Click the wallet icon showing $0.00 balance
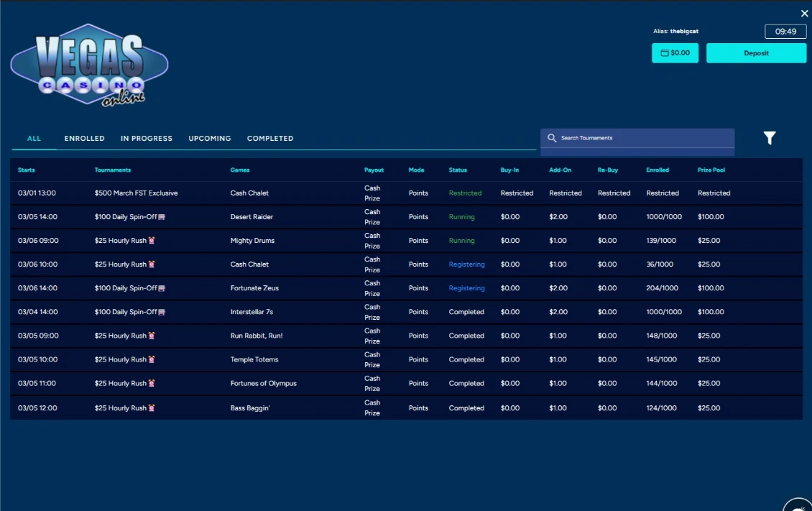Viewport: 812px width, 511px height. [x=665, y=53]
